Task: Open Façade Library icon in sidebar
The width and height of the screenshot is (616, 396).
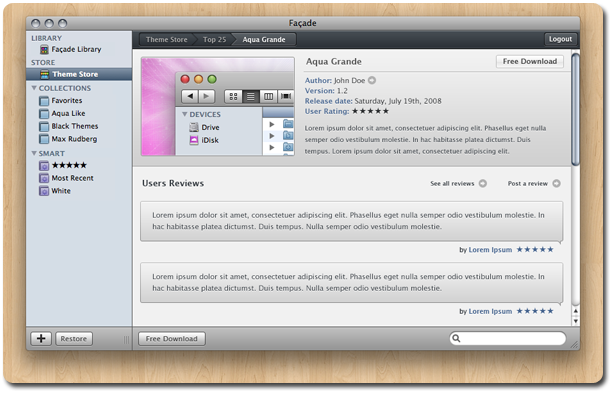Action: 44,50
